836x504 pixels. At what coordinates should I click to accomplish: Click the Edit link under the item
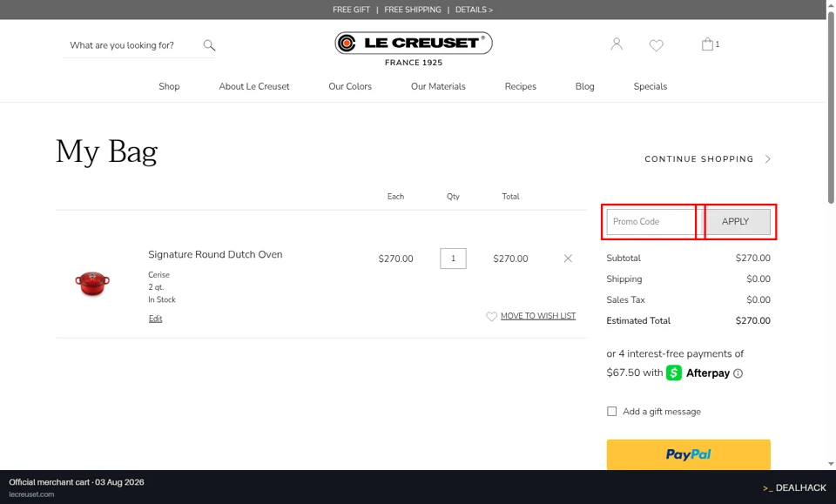coord(155,319)
